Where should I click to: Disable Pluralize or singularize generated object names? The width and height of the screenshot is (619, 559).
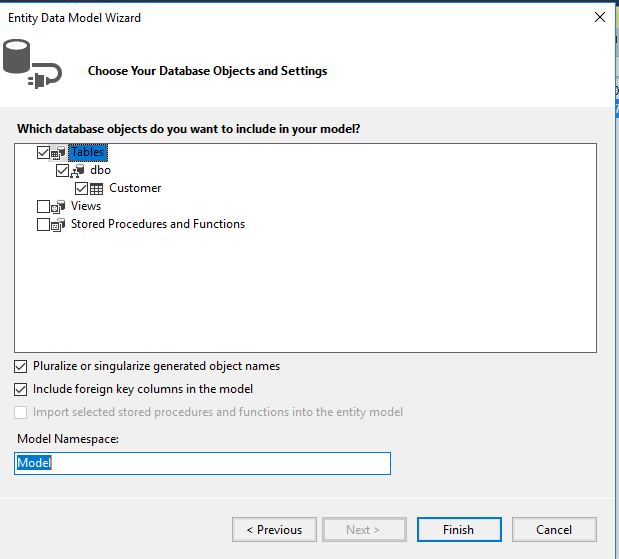(x=22, y=367)
